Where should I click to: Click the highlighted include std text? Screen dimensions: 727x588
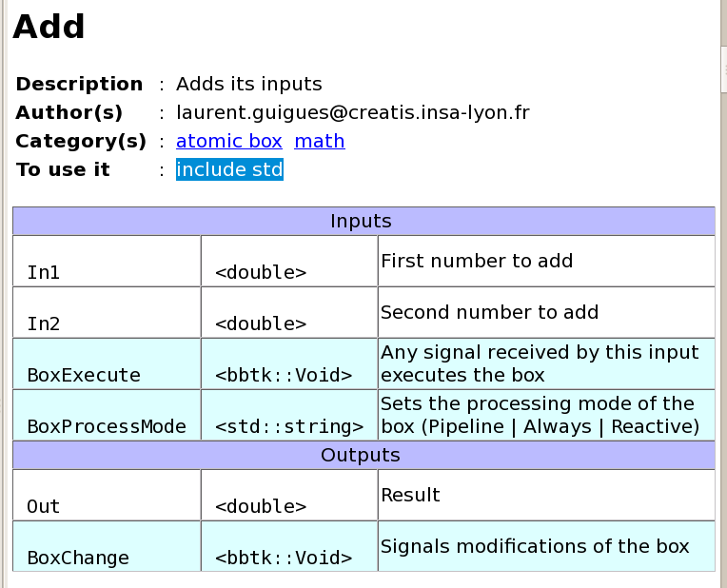(x=229, y=169)
